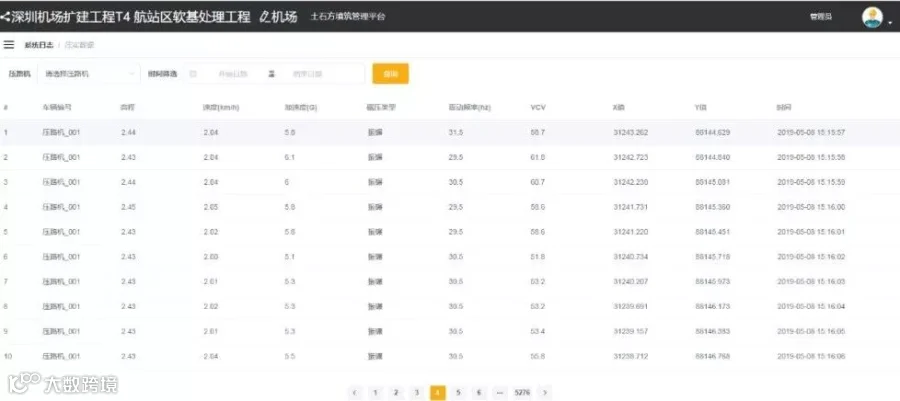Screen dimensions: 900x401
Task: Jump to last page 5276
Action: coord(522,392)
